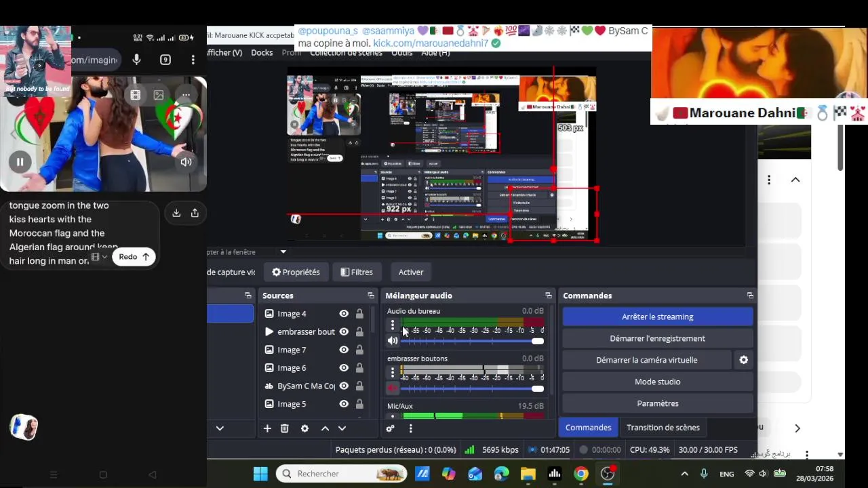Pause the playing video clip
This screenshot has width=868, height=488.
(x=20, y=162)
